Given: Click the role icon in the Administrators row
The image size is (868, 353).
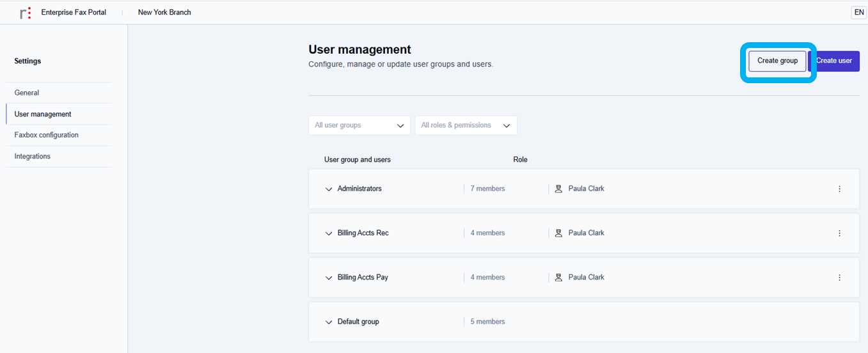Looking at the screenshot, I should tap(558, 189).
